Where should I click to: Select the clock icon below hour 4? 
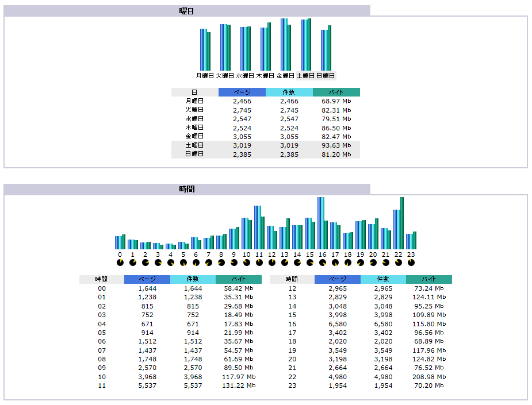click(x=171, y=263)
